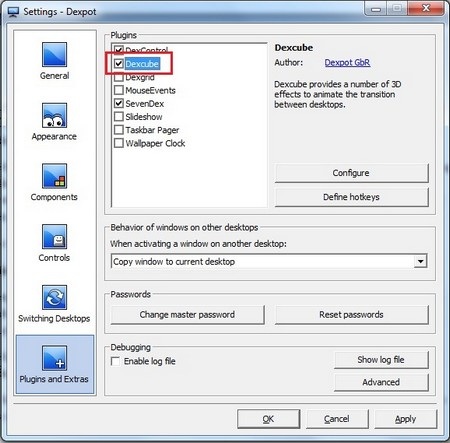The height and width of the screenshot is (443, 450).
Task: Disable the SevenDex plugin checkbox
Action: coord(119,103)
